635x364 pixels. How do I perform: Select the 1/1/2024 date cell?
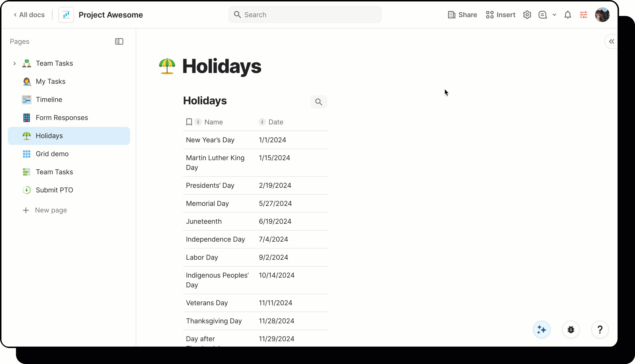[292, 140]
